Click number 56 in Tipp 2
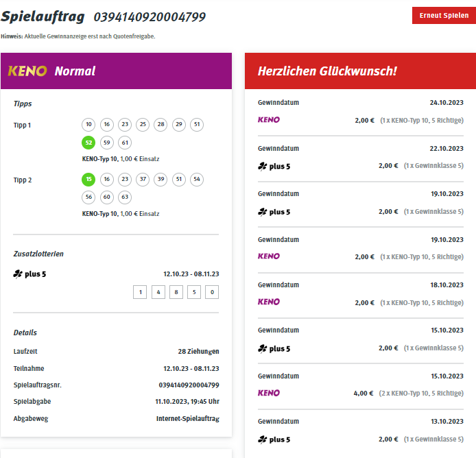This screenshot has width=476, height=458. pyautogui.click(x=88, y=197)
